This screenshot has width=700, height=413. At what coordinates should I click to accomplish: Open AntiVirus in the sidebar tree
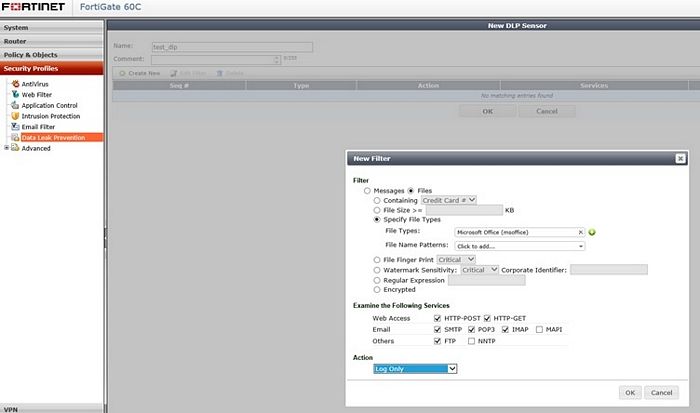coord(35,84)
